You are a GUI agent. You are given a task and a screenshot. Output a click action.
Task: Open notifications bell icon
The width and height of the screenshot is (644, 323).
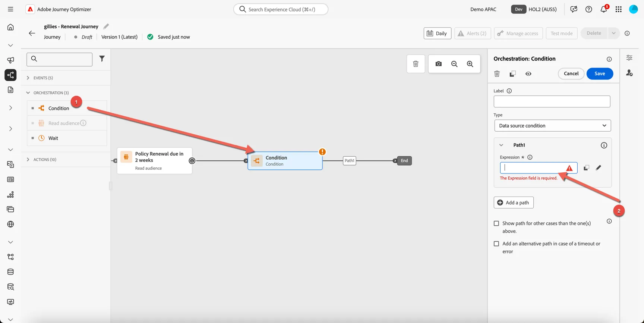[x=604, y=9]
